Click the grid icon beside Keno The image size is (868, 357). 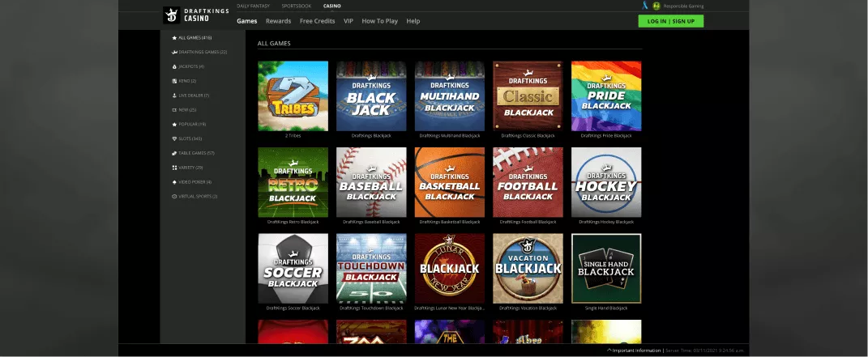pos(174,81)
